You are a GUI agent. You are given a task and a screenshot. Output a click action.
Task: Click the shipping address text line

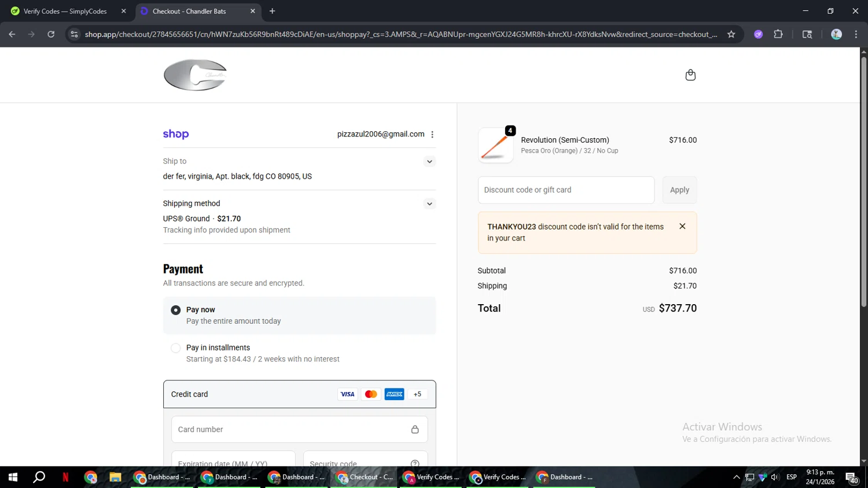[x=237, y=176]
